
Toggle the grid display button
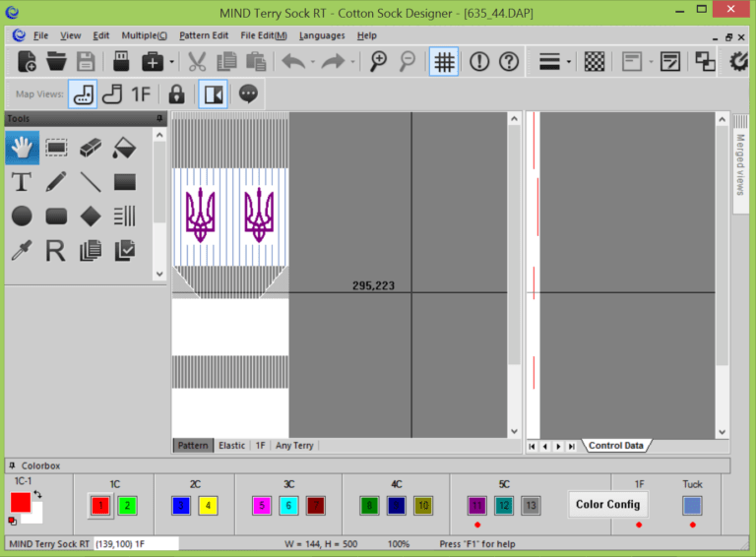pyautogui.click(x=444, y=62)
